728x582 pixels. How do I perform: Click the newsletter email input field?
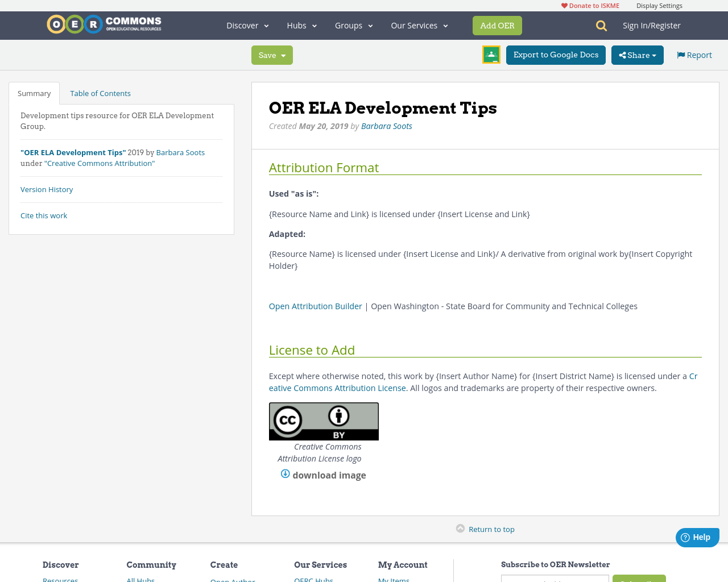coord(555,579)
